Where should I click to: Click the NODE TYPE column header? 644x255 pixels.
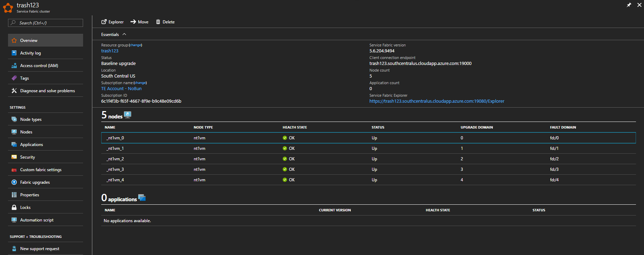pos(203,127)
